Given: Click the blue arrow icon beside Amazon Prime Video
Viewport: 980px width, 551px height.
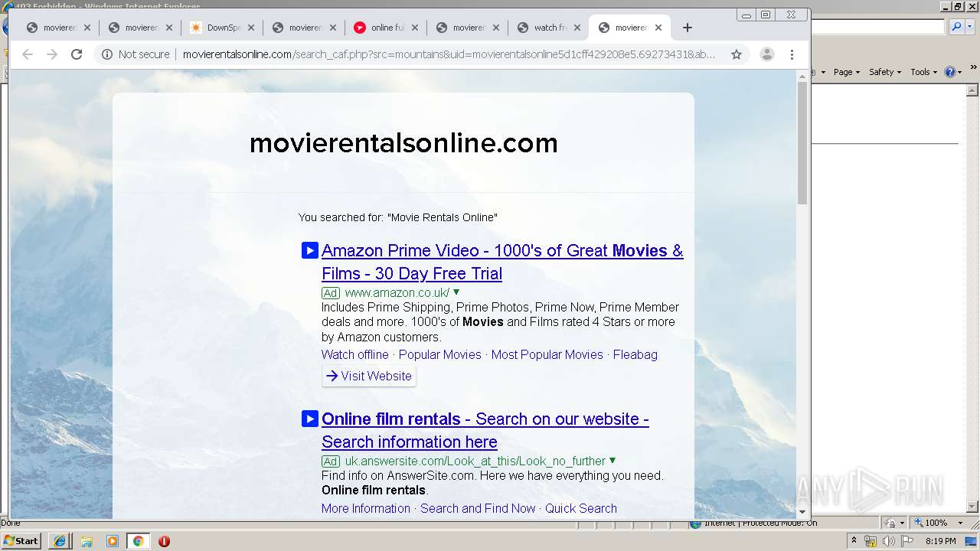Looking at the screenshot, I should pyautogui.click(x=310, y=250).
